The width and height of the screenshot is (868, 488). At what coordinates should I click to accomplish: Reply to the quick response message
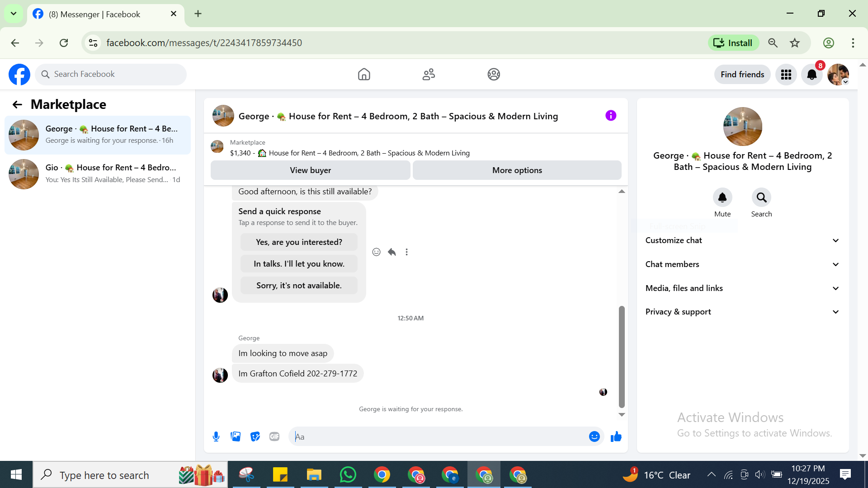coord(392,252)
